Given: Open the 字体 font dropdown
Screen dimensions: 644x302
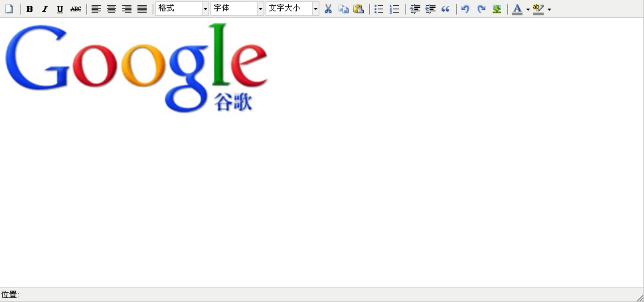Looking at the screenshot, I should coord(238,9).
